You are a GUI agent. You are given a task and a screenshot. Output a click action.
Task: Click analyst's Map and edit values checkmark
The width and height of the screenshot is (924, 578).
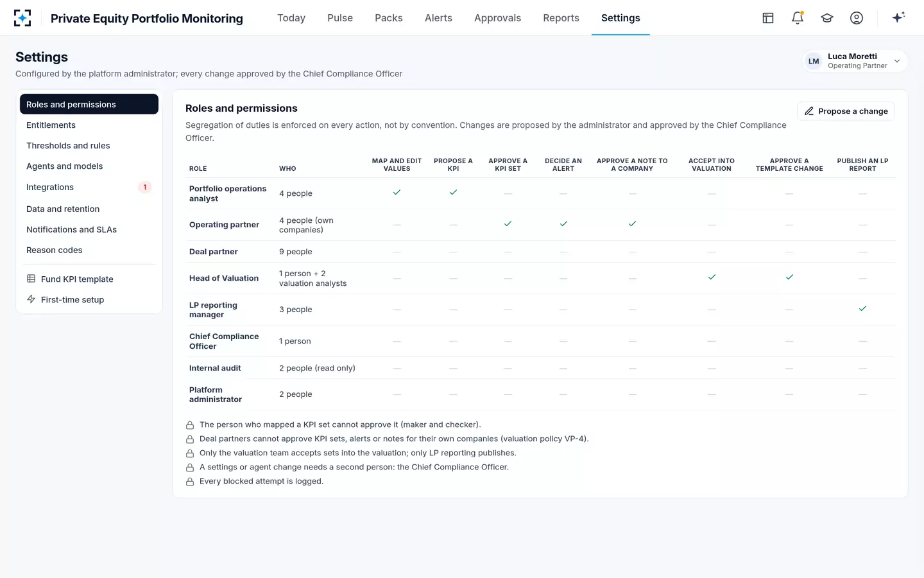pyautogui.click(x=397, y=192)
